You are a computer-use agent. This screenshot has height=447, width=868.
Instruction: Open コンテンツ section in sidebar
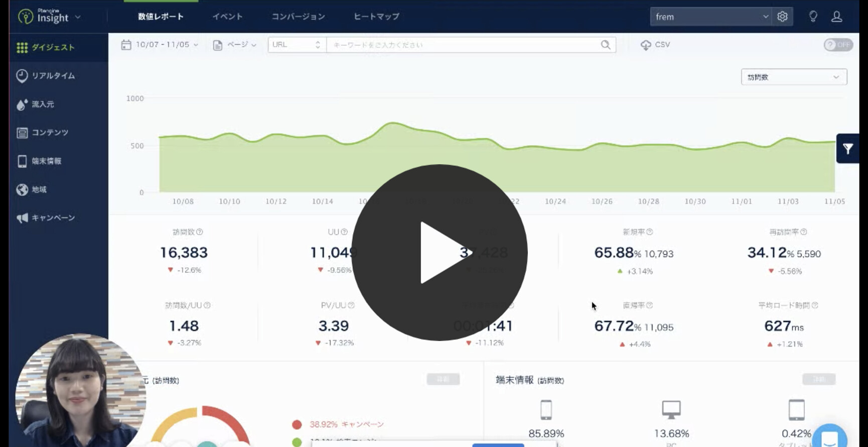click(x=58, y=133)
